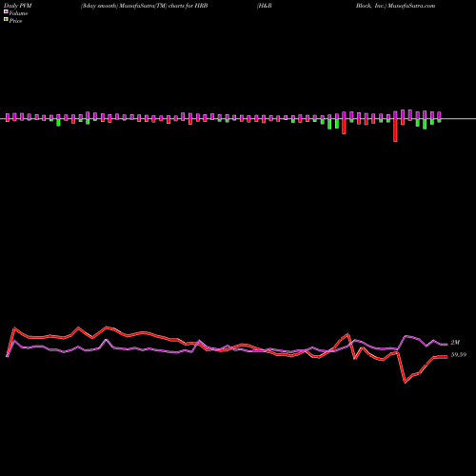The height and width of the screenshot is (476, 476).
Task: Click the Daily PVM title text
Action: coord(18,6)
